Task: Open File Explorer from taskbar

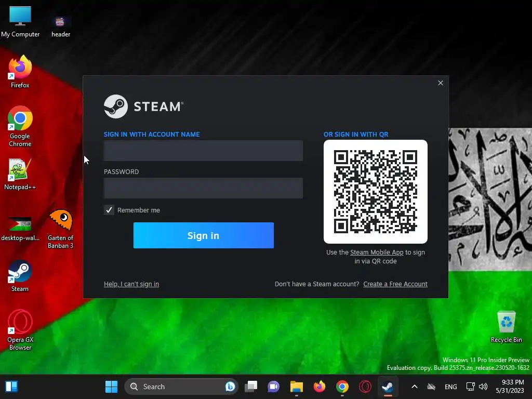Action: tap(297, 387)
